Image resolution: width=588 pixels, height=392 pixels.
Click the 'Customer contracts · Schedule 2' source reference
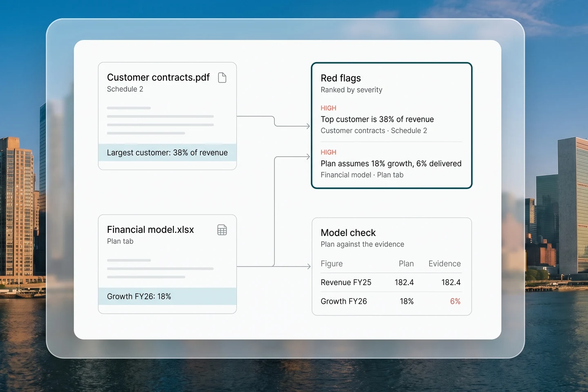[374, 131]
